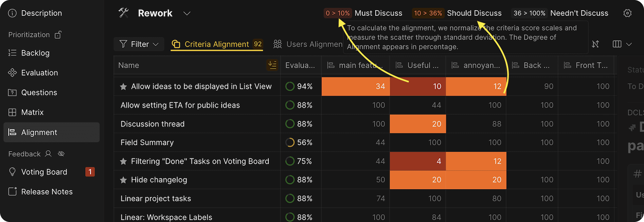Screen dimensions: 644x222
Task: Click the Prioritization lock icon
Action: 58,35
